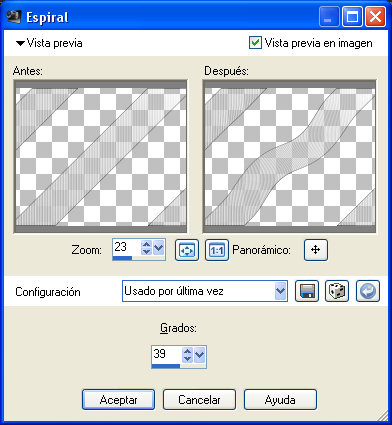Open the Zoom value slider dropdown arrow
The height and width of the screenshot is (425, 392).
coord(159,248)
